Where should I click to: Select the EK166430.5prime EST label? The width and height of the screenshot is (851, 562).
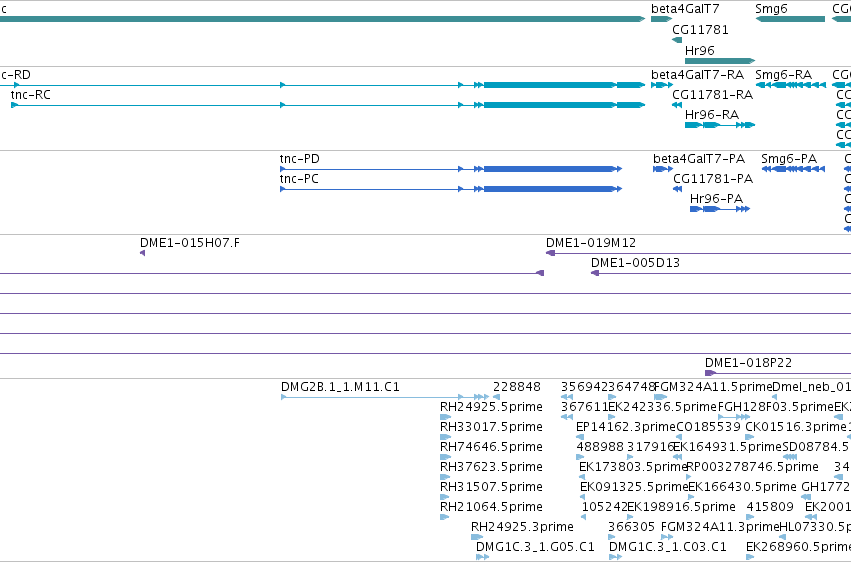coord(742,488)
